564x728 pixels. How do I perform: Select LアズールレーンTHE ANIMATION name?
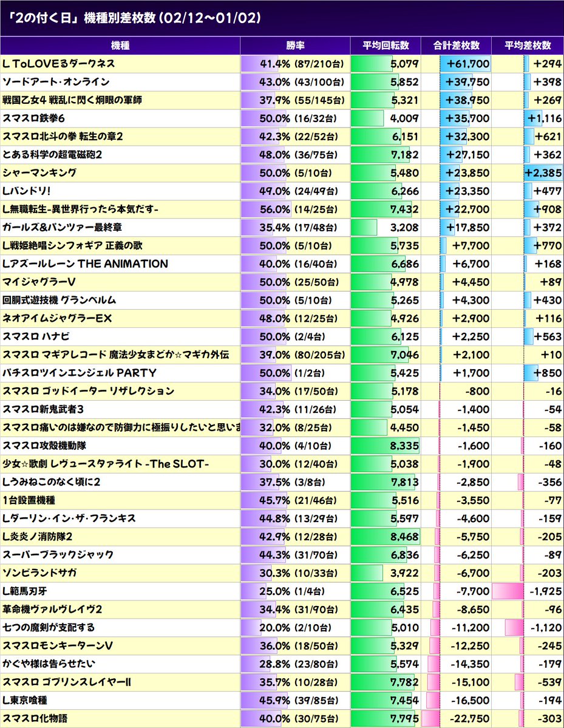click(85, 264)
